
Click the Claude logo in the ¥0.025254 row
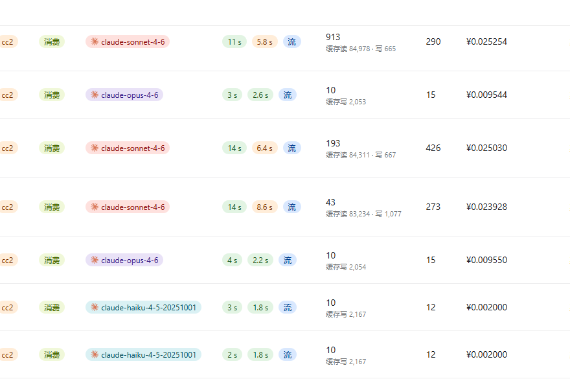coord(95,42)
